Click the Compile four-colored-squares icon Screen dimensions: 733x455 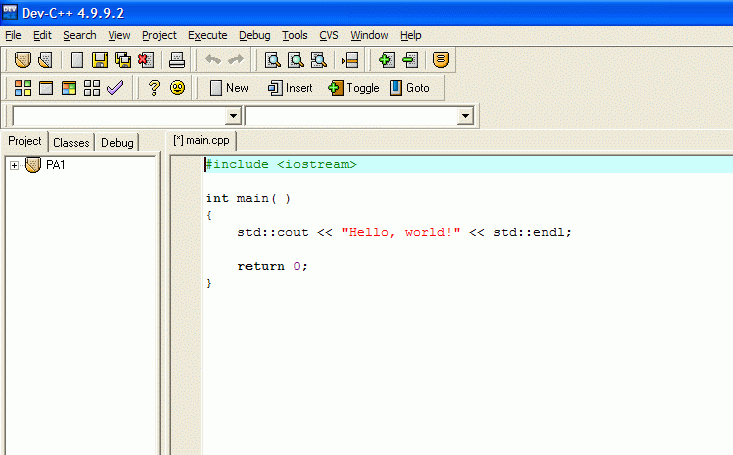22,87
